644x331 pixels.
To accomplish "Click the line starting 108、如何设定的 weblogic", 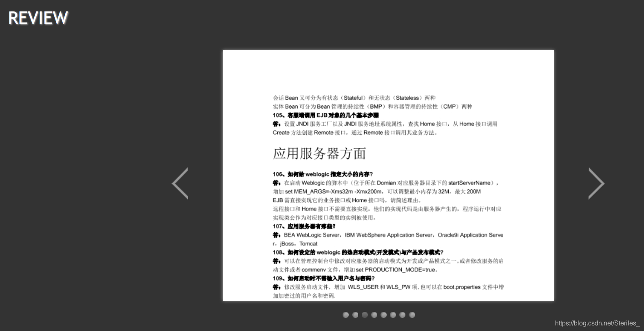I will 358,252.
